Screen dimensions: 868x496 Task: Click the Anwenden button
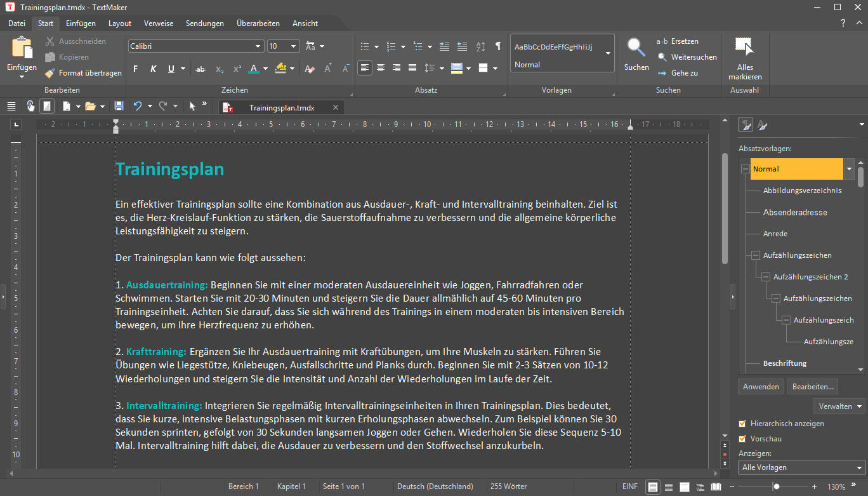pyautogui.click(x=761, y=387)
